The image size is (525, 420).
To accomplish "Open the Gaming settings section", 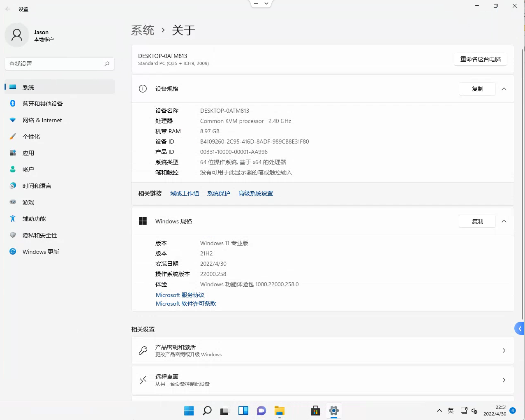I will pos(28,202).
